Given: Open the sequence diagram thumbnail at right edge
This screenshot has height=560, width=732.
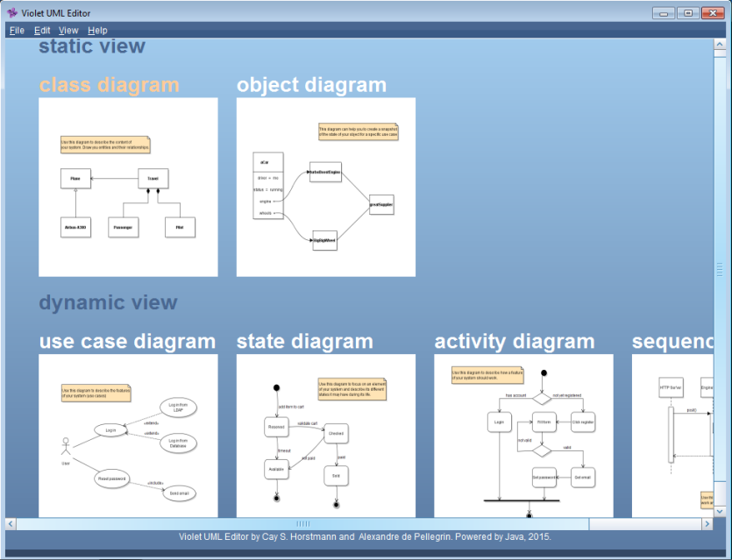Looking at the screenshot, I should (672, 436).
